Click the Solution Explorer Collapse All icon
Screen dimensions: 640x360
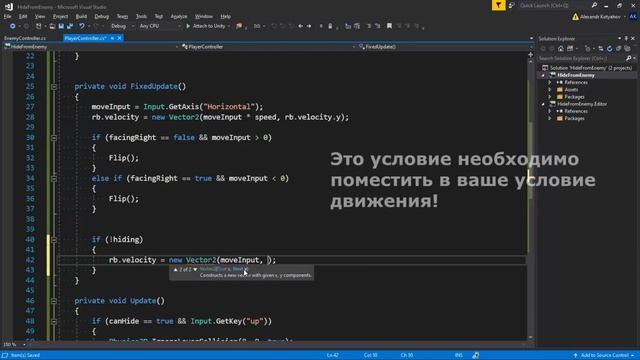click(x=619, y=49)
